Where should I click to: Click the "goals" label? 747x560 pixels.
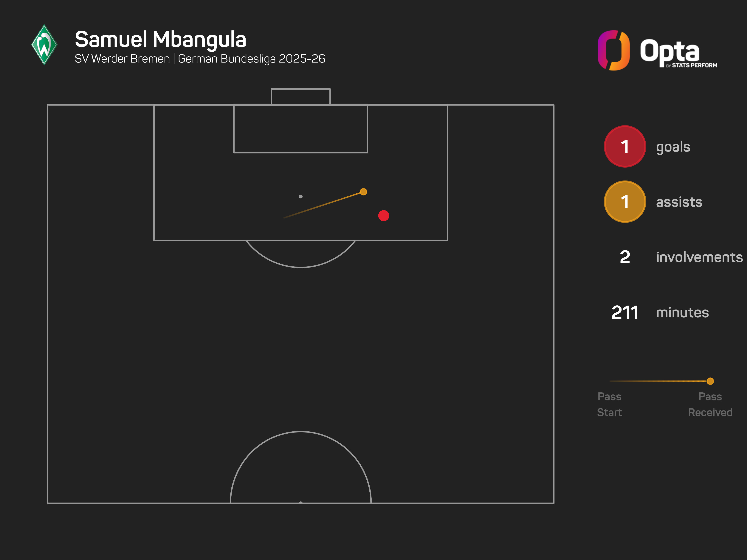click(673, 147)
